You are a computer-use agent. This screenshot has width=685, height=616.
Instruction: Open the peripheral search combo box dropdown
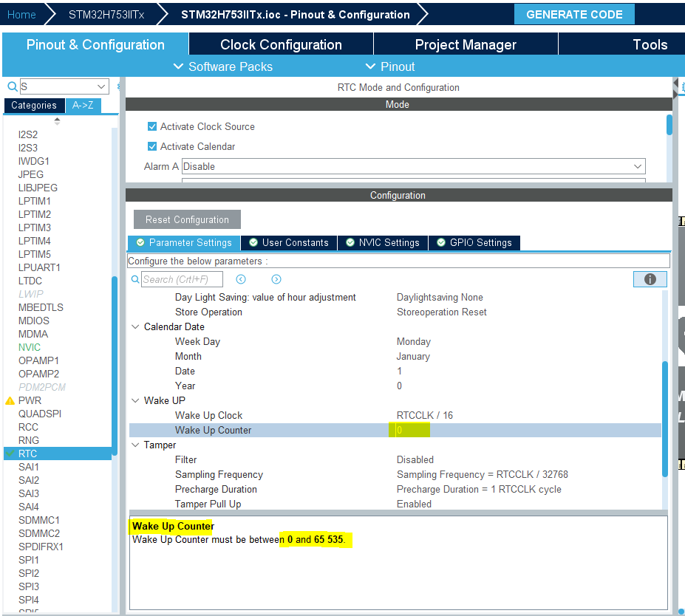101,86
